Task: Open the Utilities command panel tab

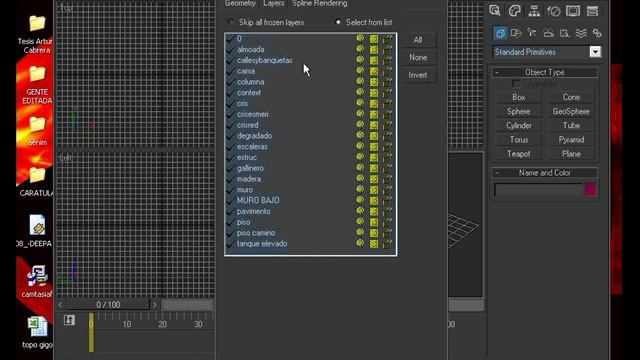Action: coord(592,11)
